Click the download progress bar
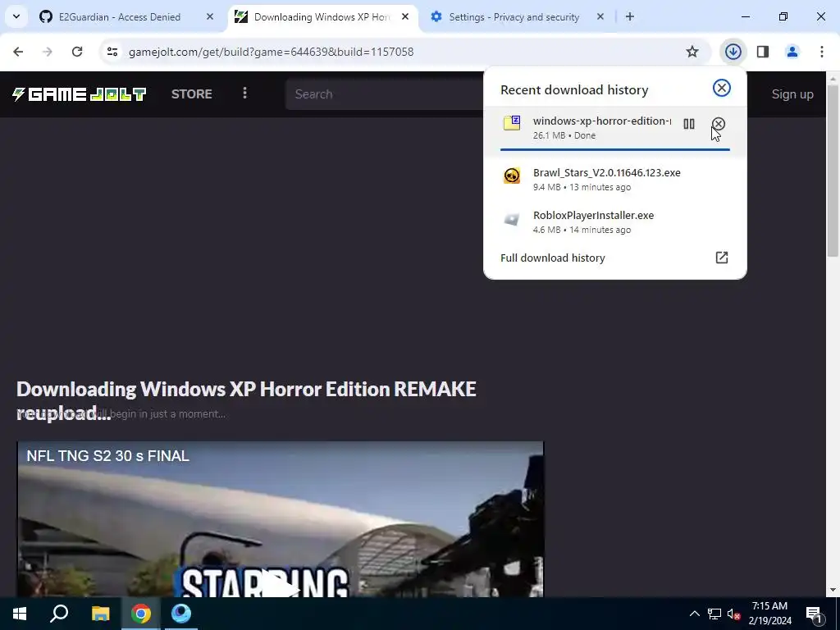Viewport: 840px width, 630px height. (615, 149)
